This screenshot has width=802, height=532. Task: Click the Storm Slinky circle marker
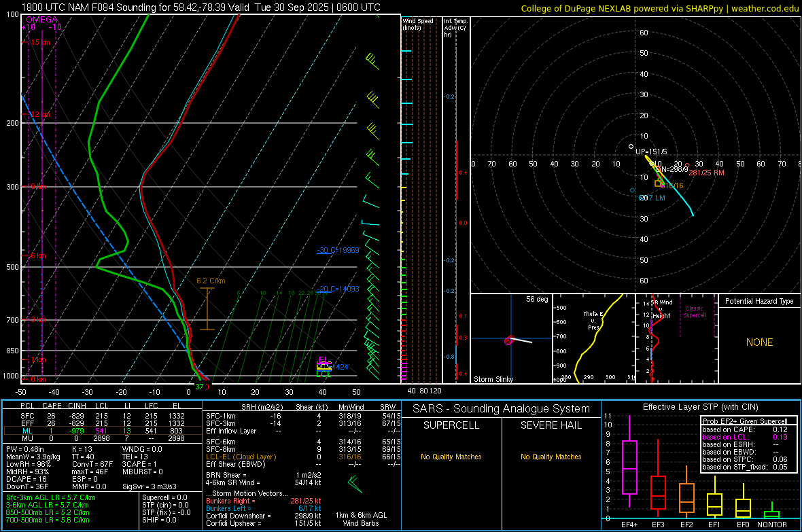(510, 340)
